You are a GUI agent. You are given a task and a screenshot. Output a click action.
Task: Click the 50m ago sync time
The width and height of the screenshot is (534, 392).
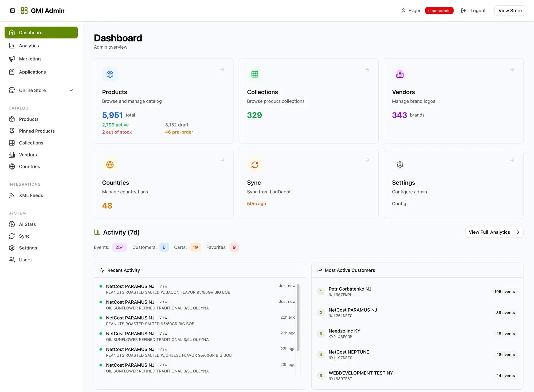[256, 203]
